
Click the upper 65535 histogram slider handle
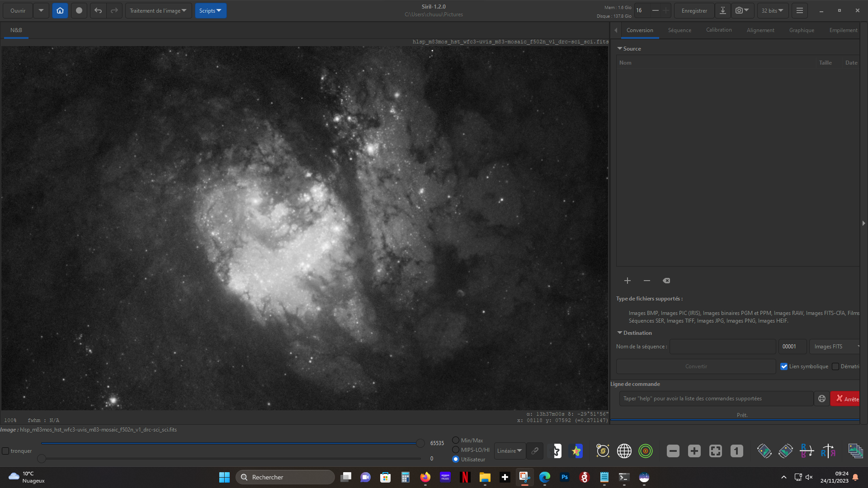coord(420,443)
